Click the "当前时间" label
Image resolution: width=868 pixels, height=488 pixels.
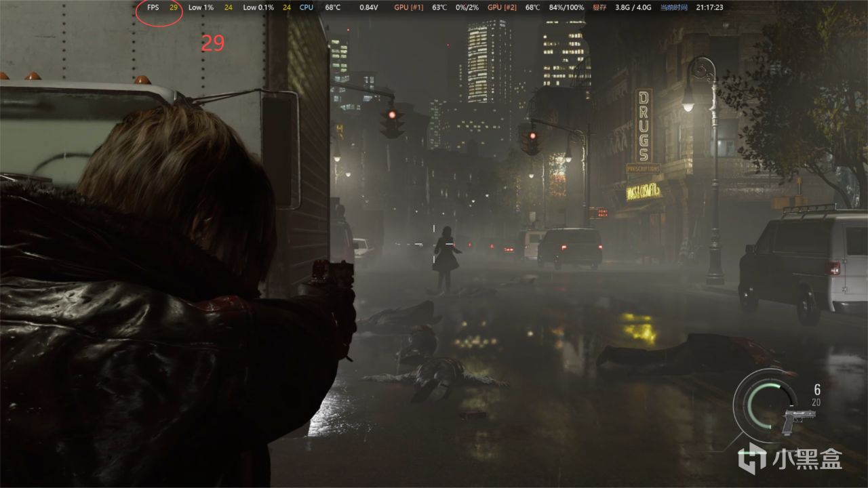coord(673,7)
